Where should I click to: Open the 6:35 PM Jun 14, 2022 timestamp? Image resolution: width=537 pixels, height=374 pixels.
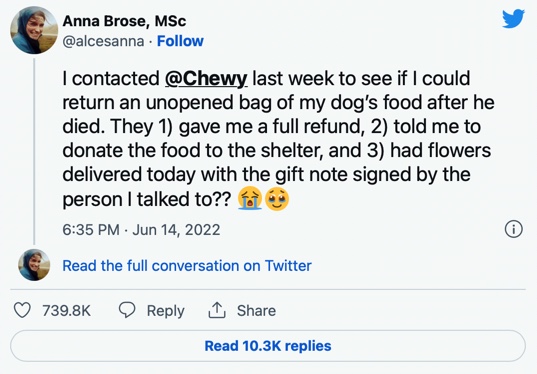coord(141,229)
